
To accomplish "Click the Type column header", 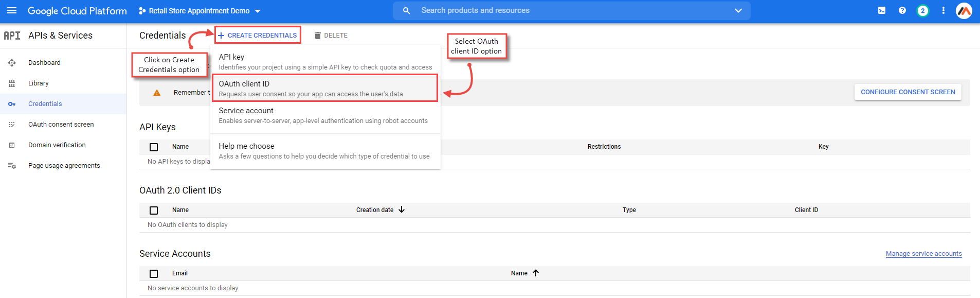I will click(x=629, y=210).
